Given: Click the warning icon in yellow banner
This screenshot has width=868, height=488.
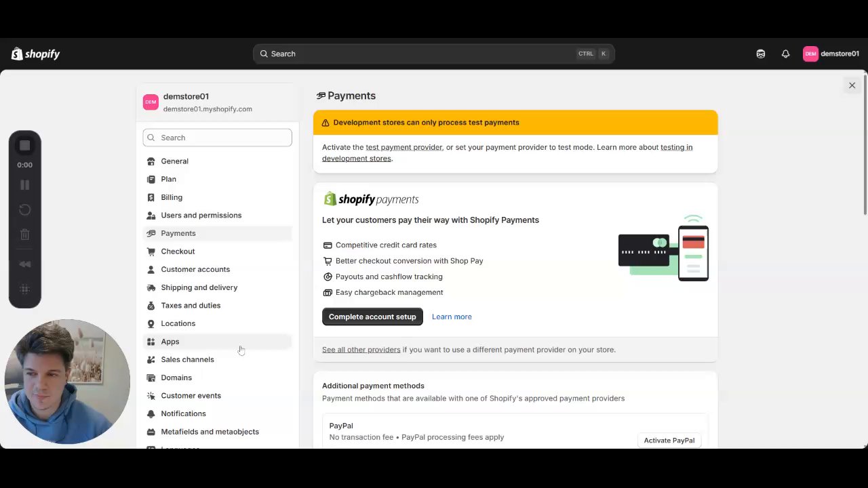Looking at the screenshot, I should pos(325,123).
